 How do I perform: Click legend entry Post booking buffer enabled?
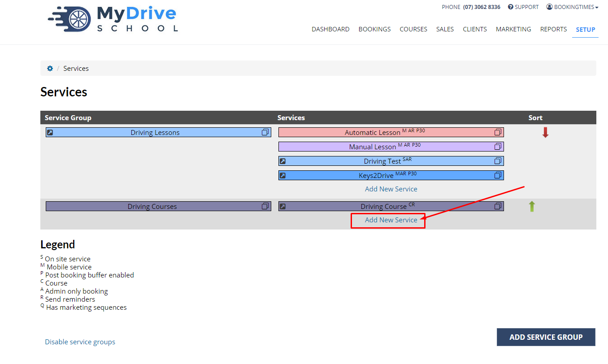coord(87,275)
